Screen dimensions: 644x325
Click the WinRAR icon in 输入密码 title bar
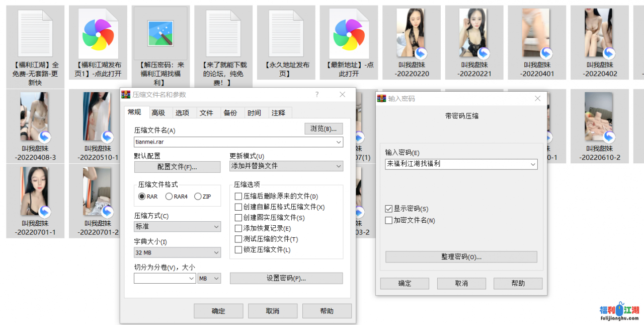pyautogui.click(x=382, y=99)
